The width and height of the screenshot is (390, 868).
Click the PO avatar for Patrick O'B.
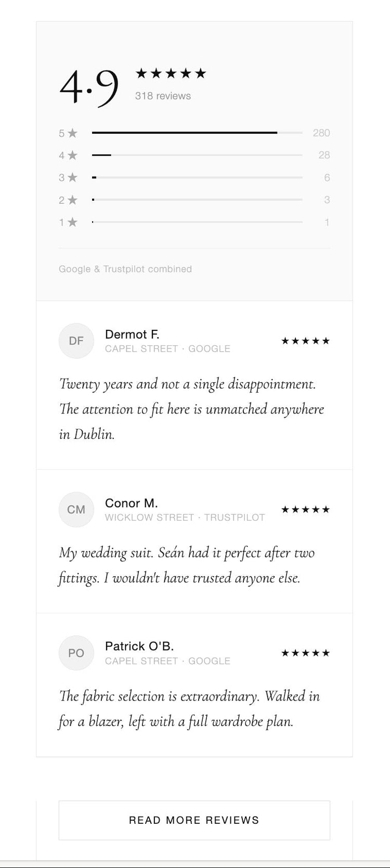tap(76, 653)
